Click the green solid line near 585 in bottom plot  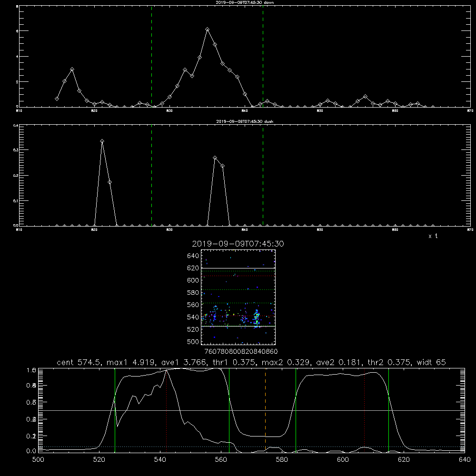(296, 410)
